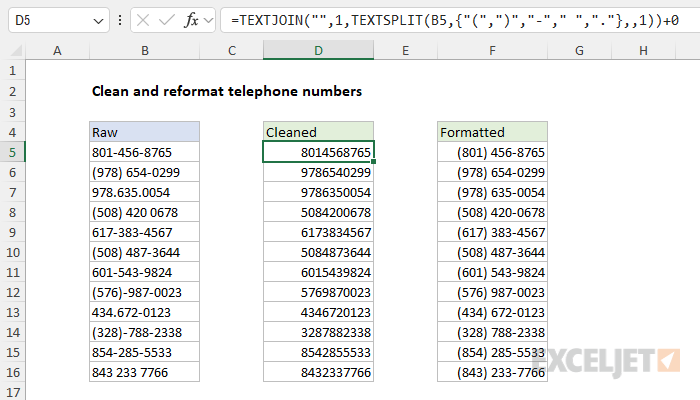Image resolution: width=700 pixels, height=400 pixels.
Task: Click cleaned cell '3287882338'
Action: point(318,333)
